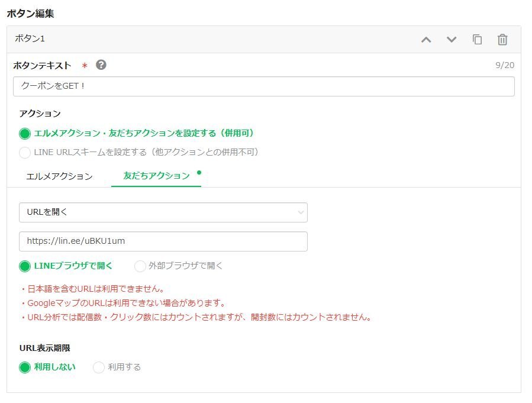This screenshot has width=532, height=403.
Task: Select 利用する for URL表示期限
Action: 98,367
